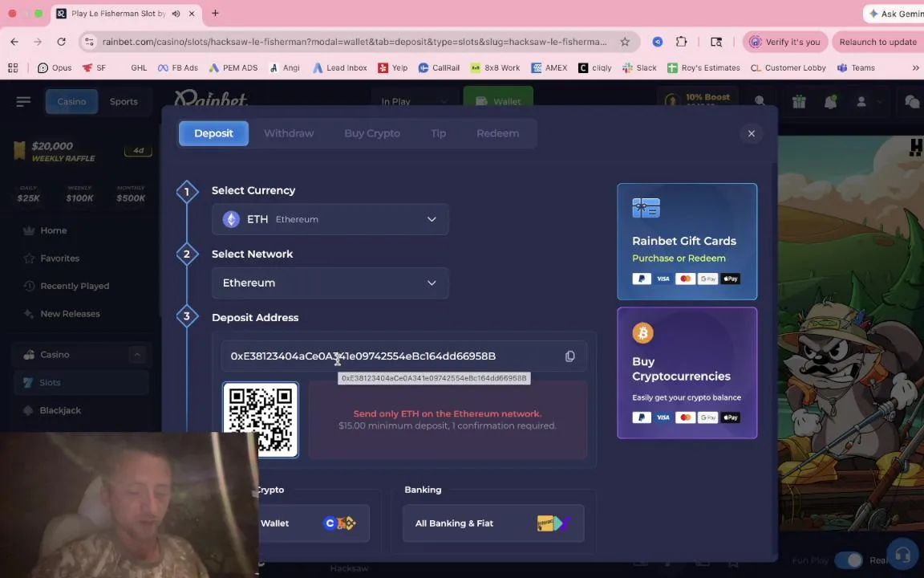Image resolution: width=924 pixels, height=578 pixels.
Task: Open the browser extensions puzzle icon
Action: coord(681,42)
